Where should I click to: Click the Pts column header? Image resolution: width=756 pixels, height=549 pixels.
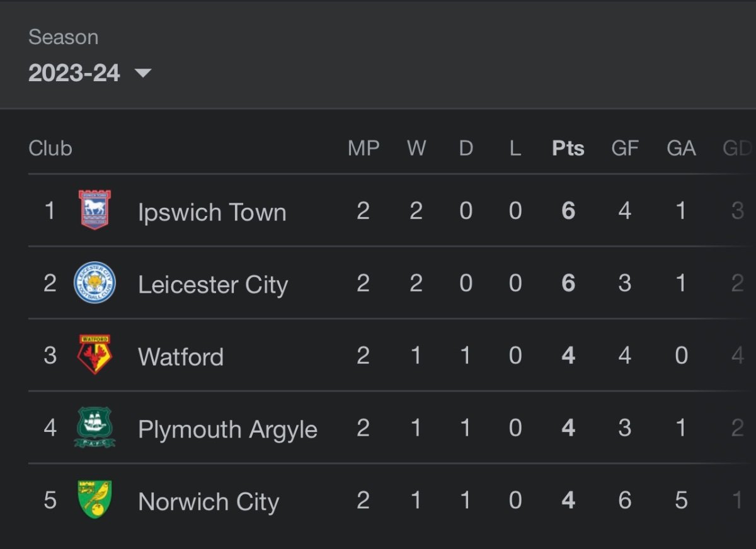568,149
